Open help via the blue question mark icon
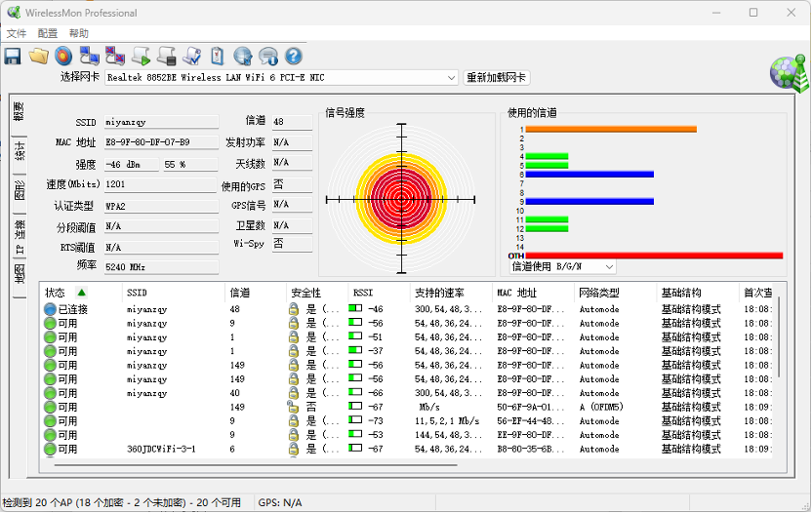 click(x=293, y=56)
